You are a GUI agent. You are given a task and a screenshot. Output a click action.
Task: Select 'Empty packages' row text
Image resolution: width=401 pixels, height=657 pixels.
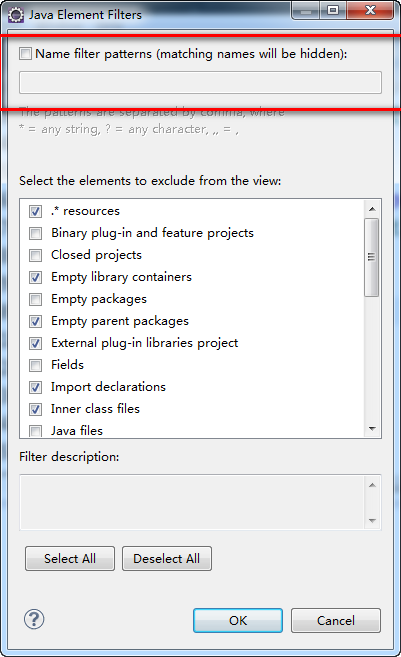point(99,299)
